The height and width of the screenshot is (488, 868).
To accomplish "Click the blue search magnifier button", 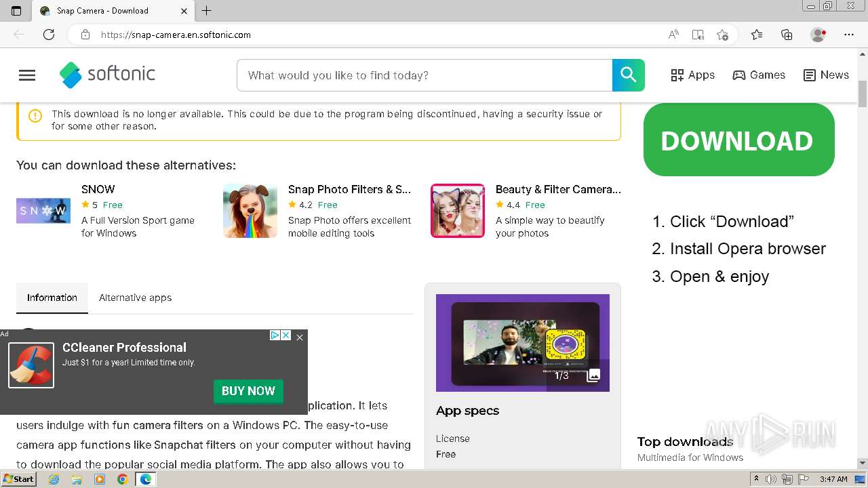I will pyautogui.click(x=629, y=75).
